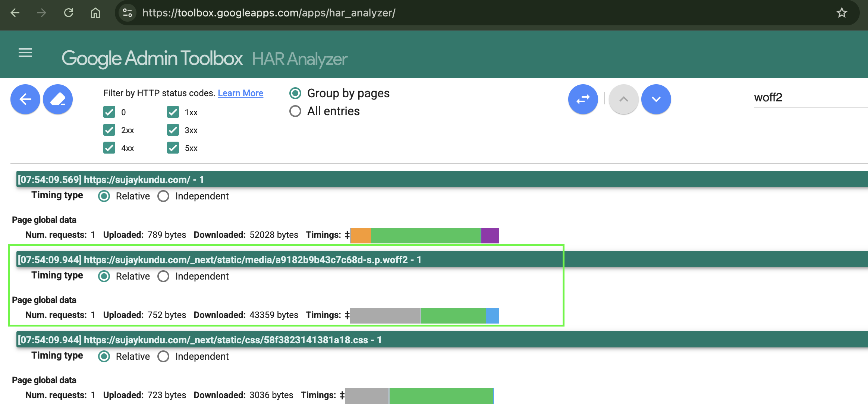Click Downloaded 52028 bytes value
Image resolution: width=868 pixels, height=416 pixels.
coord(274,235)
